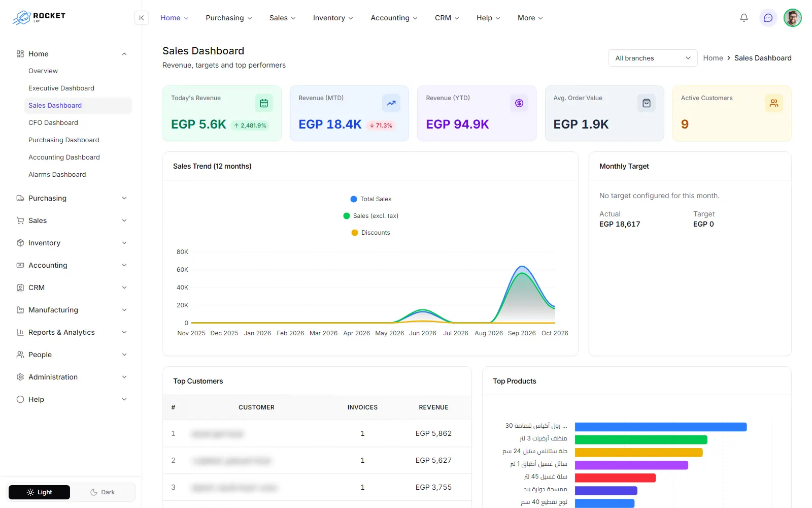Click the blue top product bar

tap(661, 427)
